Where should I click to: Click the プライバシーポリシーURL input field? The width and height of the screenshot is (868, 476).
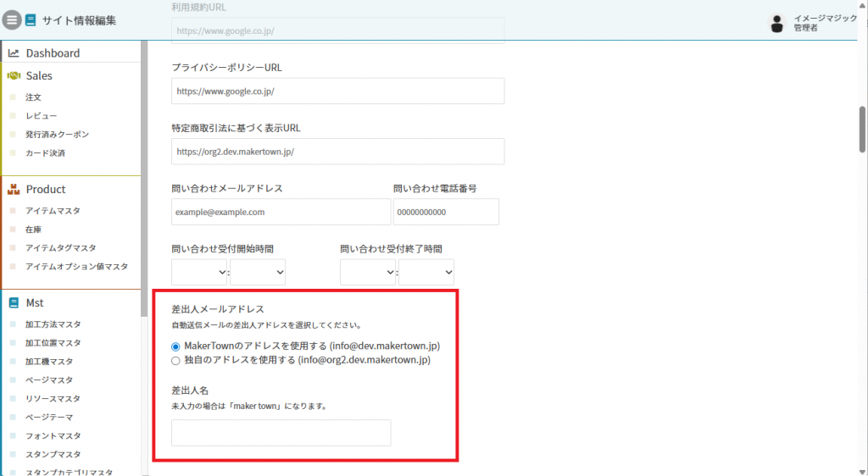click(337, 91)
